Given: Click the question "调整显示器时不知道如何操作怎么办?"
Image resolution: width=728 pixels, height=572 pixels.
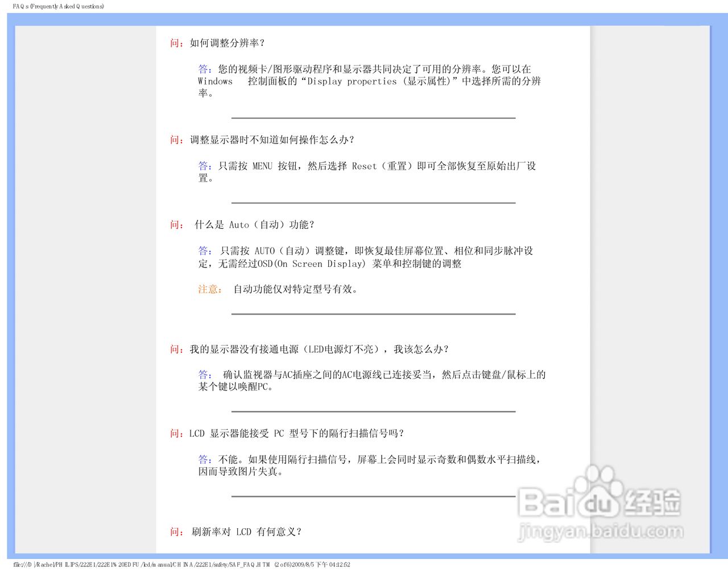Looking at the screenshot, I should 272,140.
